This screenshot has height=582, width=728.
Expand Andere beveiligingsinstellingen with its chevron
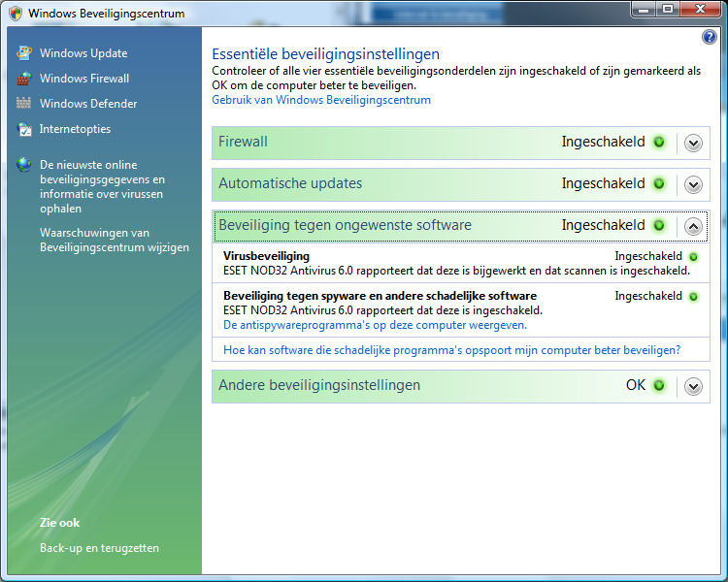tap(693, 386)
